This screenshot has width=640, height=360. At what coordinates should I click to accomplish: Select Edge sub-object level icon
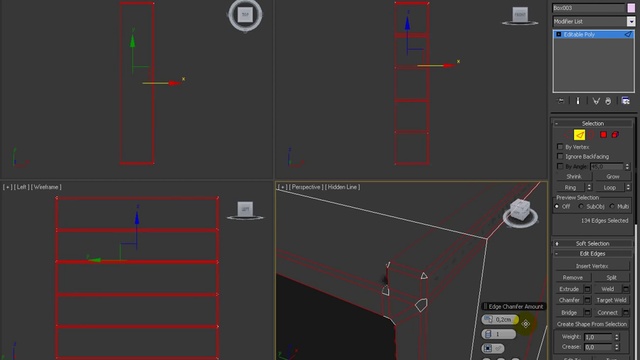[x=579, y=135]
